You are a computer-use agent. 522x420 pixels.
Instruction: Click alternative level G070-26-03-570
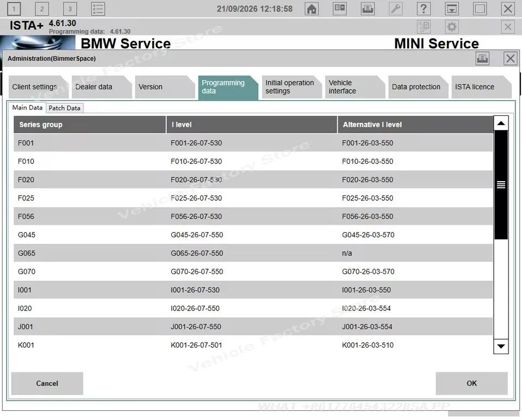coord(368,271)
